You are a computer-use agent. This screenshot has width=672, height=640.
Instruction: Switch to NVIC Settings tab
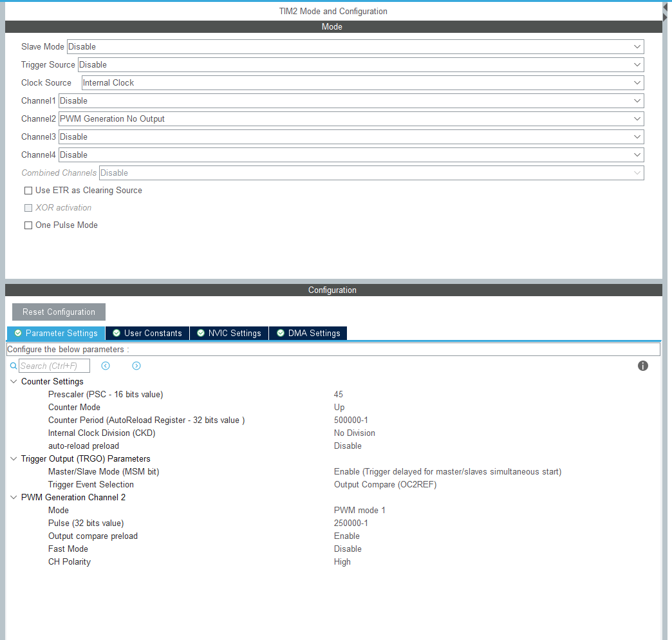[x=229, y=333]
